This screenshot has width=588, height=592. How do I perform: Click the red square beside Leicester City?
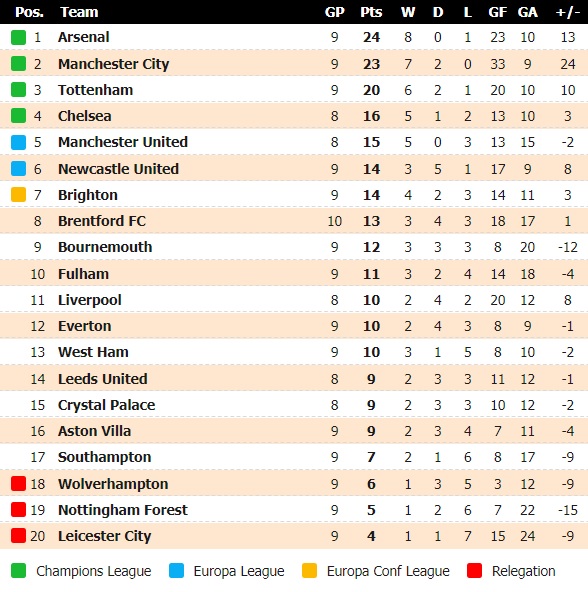pos(18,536)
